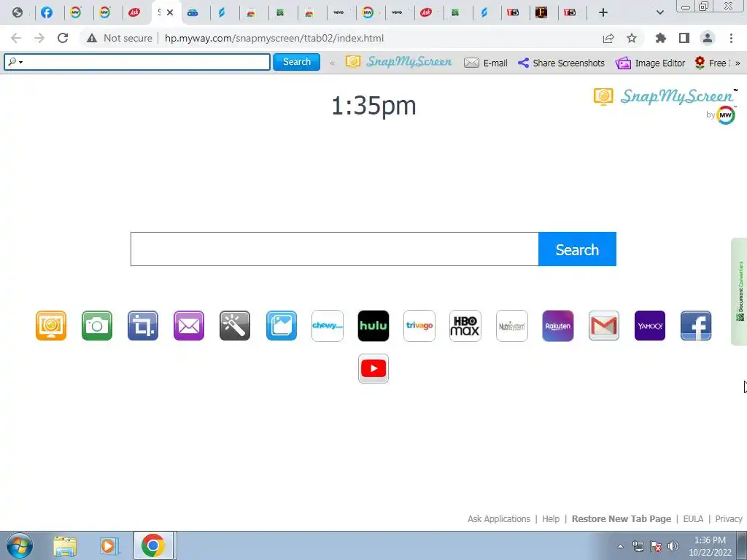The width and height of the screenshot is (747, 560).
Task: Switch to the dark E icon tab
Action: [x=541, y=12]
